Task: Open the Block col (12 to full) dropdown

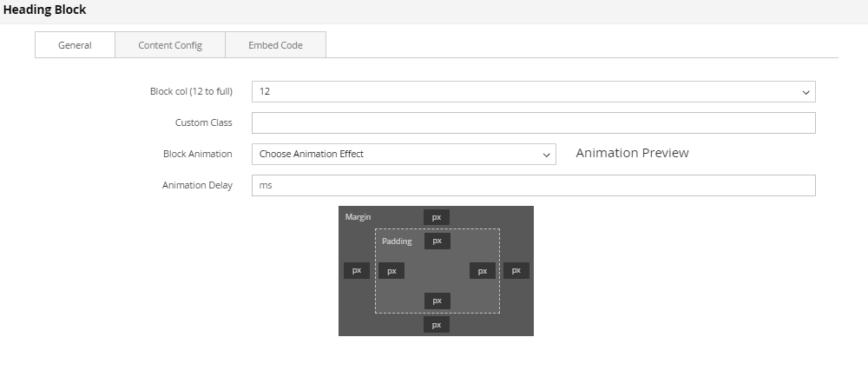Action: coord(533,91)
